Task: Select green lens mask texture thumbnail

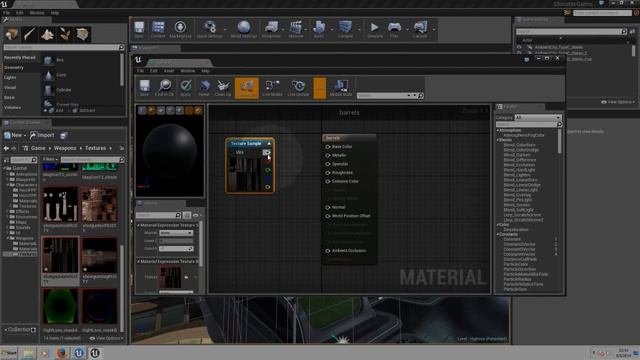Action: 60,306
